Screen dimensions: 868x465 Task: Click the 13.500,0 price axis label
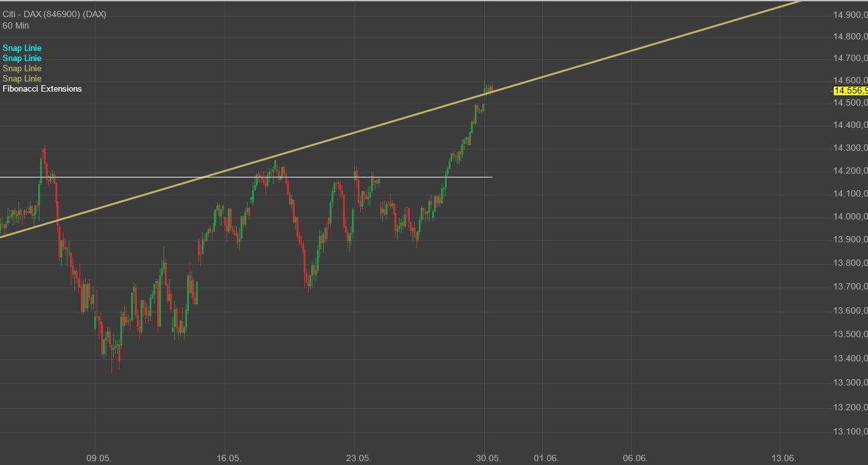pos(850,335)
